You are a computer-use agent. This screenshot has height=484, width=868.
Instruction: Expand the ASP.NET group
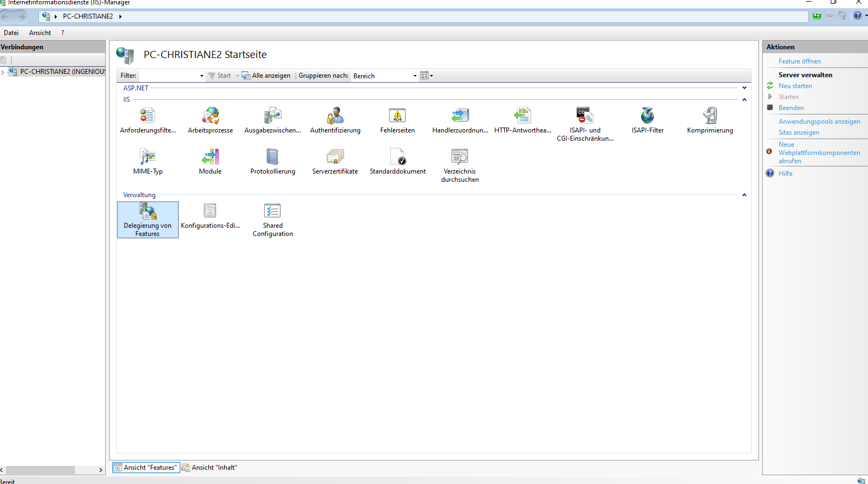click(x=744, y=88)
